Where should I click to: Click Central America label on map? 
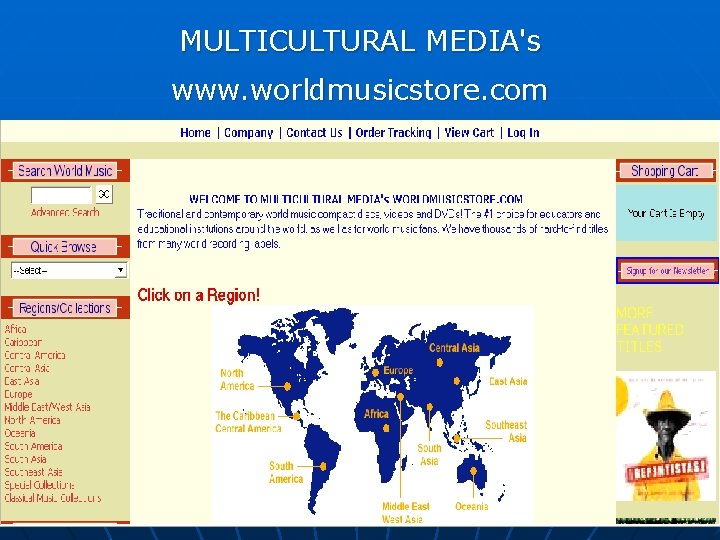tap(248, 429)
